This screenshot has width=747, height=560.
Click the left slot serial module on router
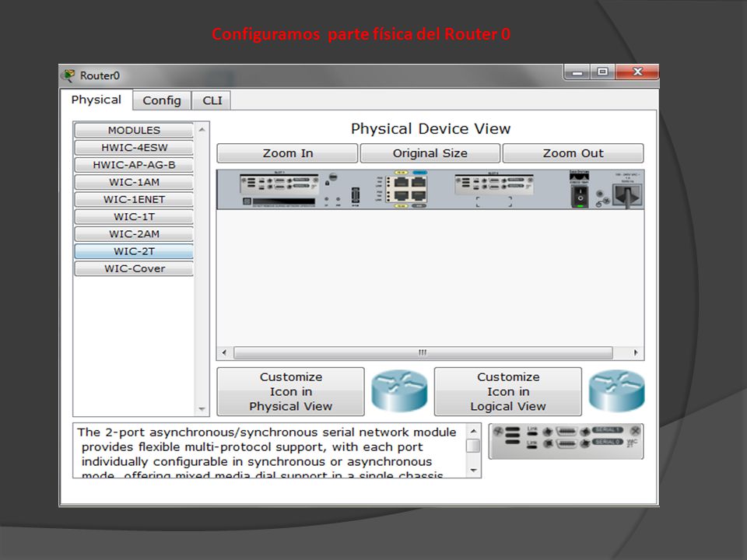(279, 184)
